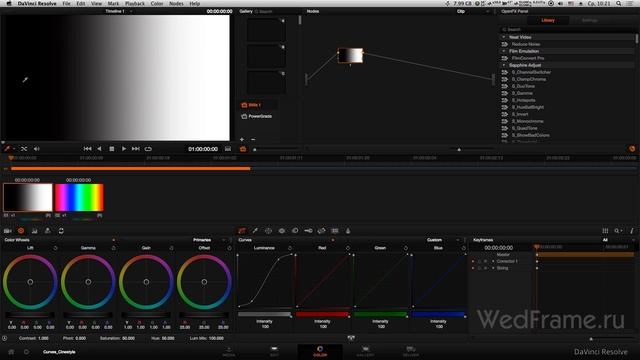The height and width of the screenshot is (360, 640).
Task: Collapse the Sapphire Adjust group
Action: [504, 65]
